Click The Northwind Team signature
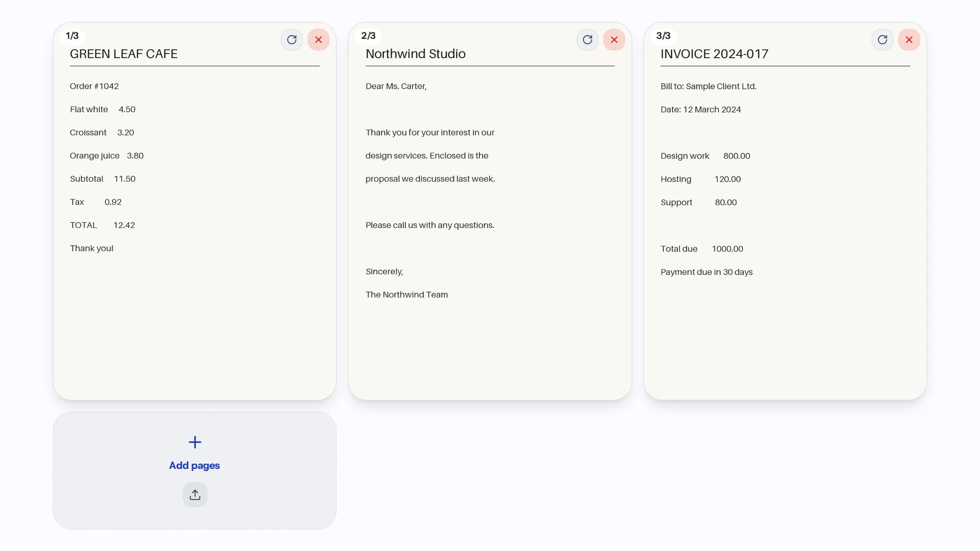 pos(406,295)
